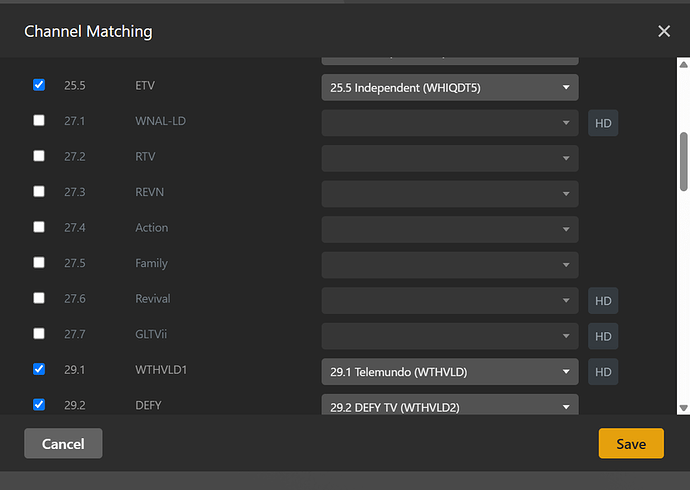Expand the empty dropdown for RTV 27.2
Screen dimensions: 690x490
450,158
